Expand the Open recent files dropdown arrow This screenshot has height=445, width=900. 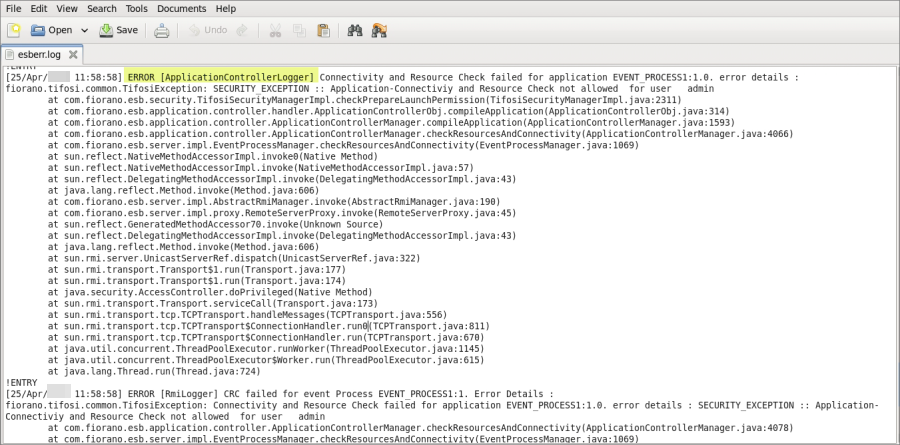point(85,30)
